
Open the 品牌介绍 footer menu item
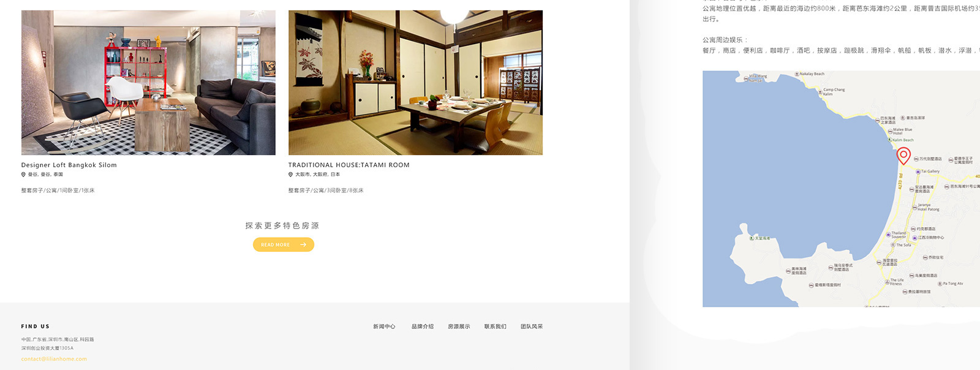click(423, 327)
